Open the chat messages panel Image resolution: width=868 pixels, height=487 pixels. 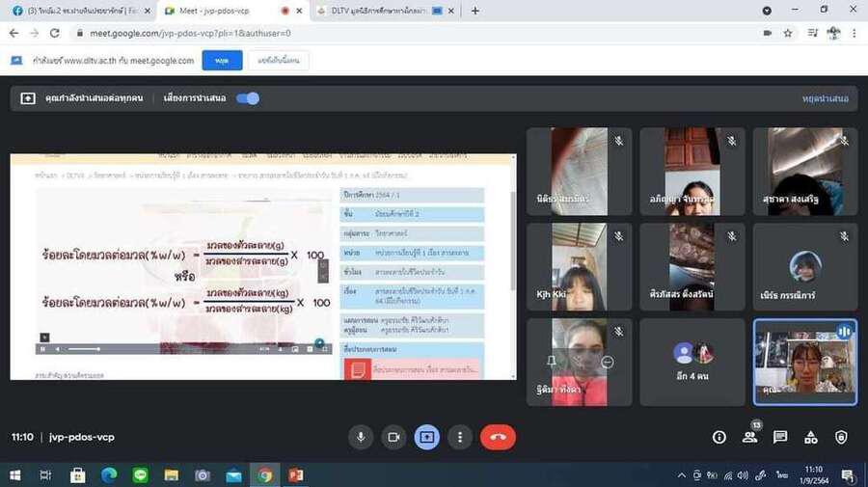780,437
